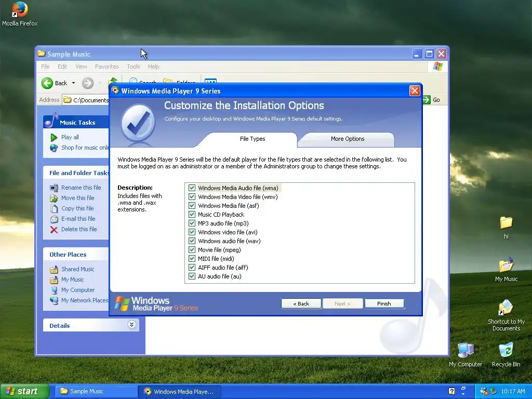
Task: Close the Windows Media Player 9 Series dialog
Action: point(415,90)
